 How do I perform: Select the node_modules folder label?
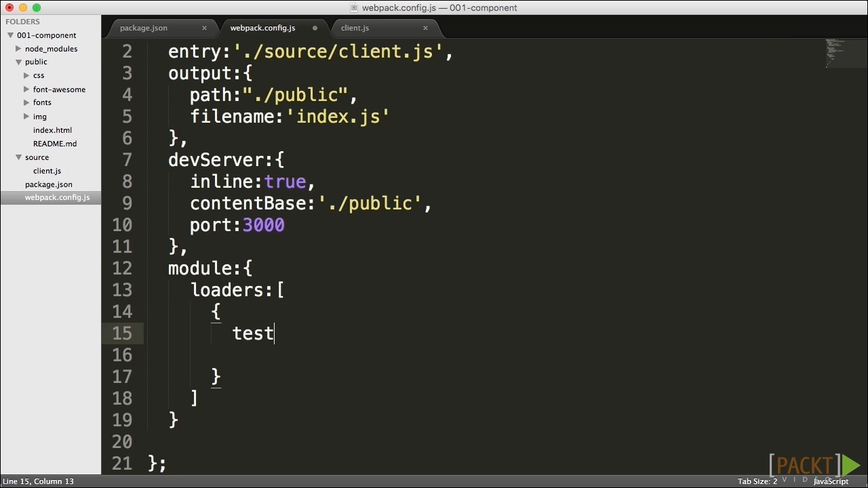click(x=51, y=49)
